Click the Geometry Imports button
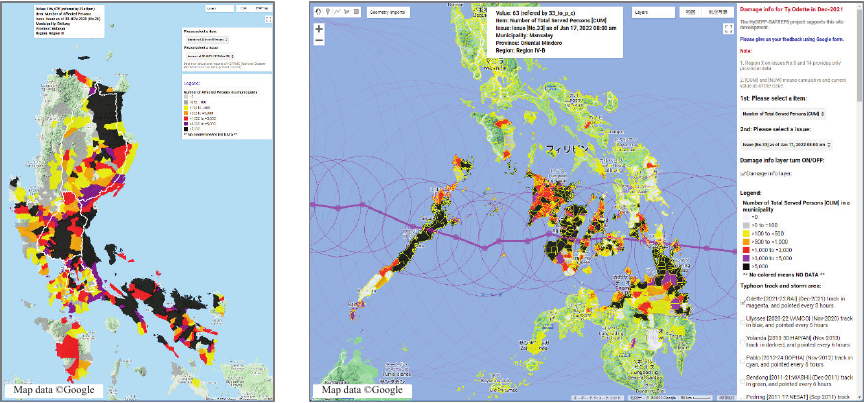 [x=387, y=13]
